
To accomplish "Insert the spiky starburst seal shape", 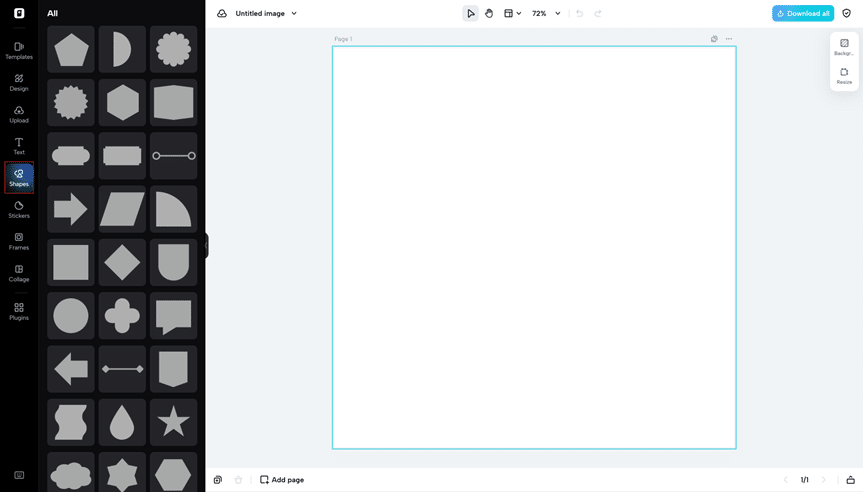I will (x=71, y=103).
